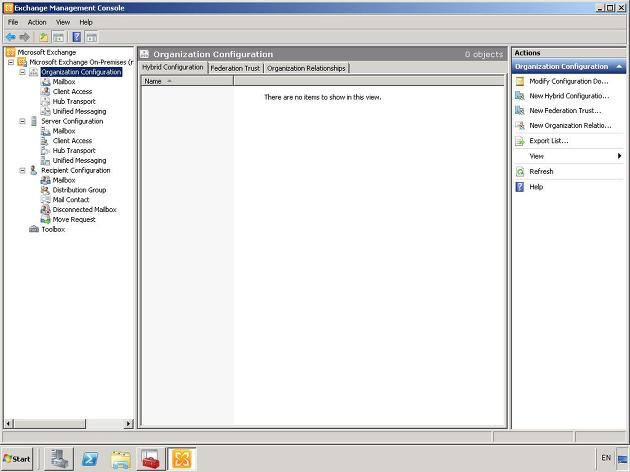The image size is (630, 472).
Task: Click the tree pane horizontal scrollbar thumb
Action: tap(50, 423)
